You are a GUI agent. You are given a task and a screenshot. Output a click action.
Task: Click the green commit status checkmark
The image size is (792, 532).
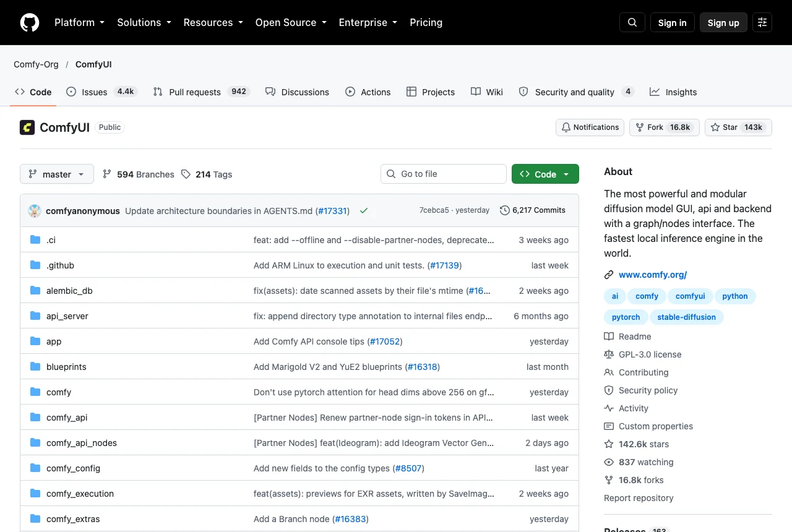click(364, 210)
